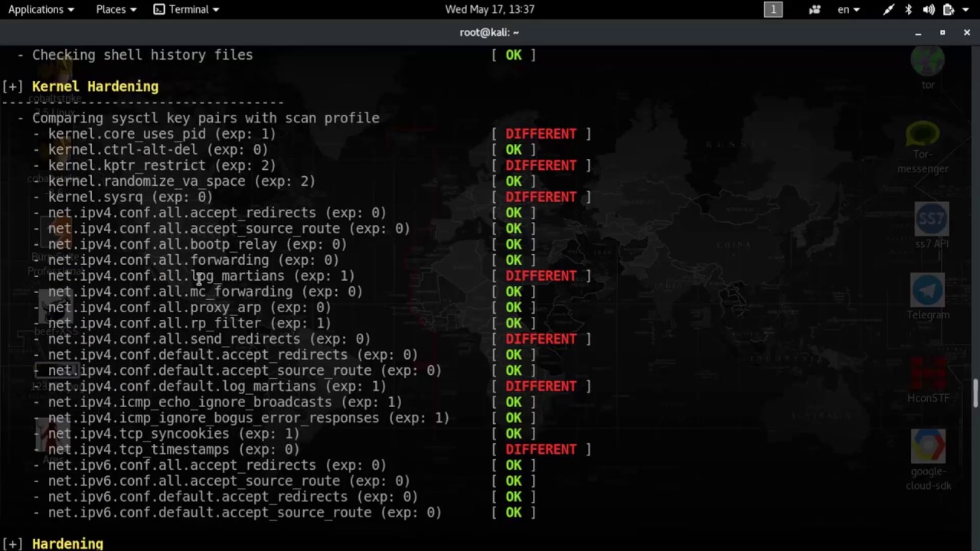Click the OK status for shell history files

tap(513, 55)
